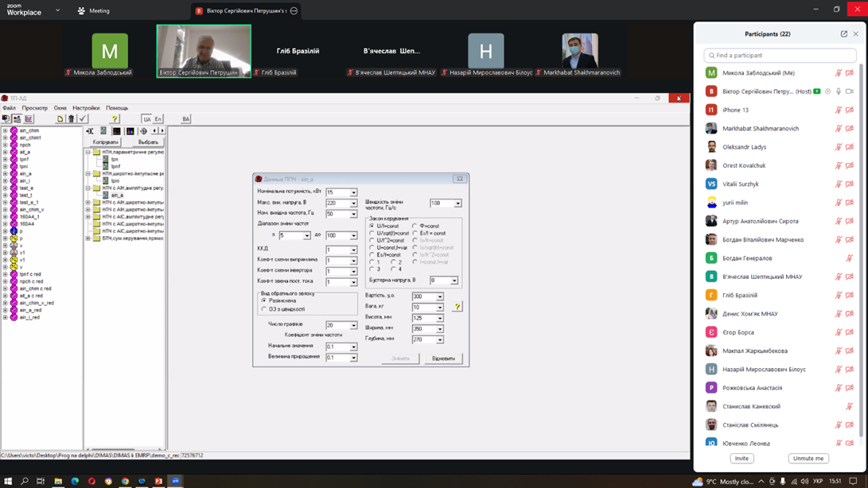Click the Выбрать button

148,142
